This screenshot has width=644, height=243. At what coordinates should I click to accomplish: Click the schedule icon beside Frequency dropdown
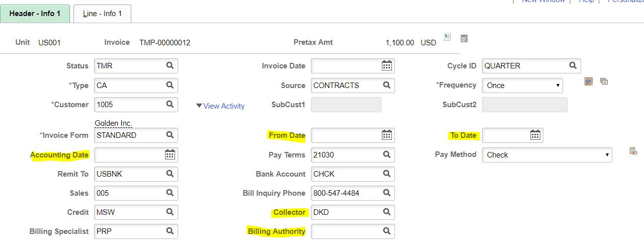588,82
